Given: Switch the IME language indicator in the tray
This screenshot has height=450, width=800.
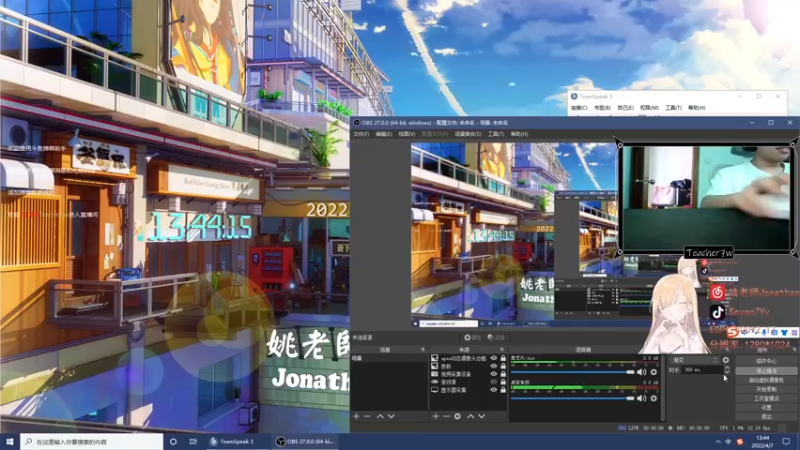Looking at the screenshot, I should click(x=729, y=441).
